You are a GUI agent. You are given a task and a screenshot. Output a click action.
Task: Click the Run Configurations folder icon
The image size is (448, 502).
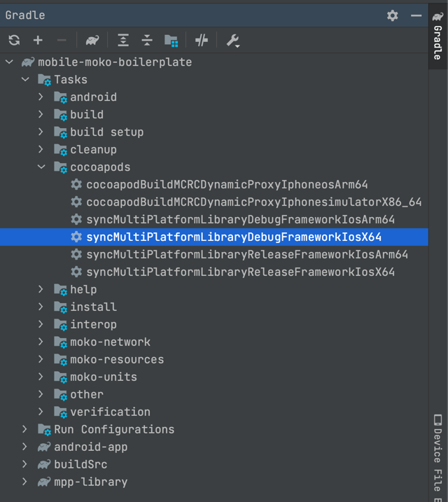point(45,430)
